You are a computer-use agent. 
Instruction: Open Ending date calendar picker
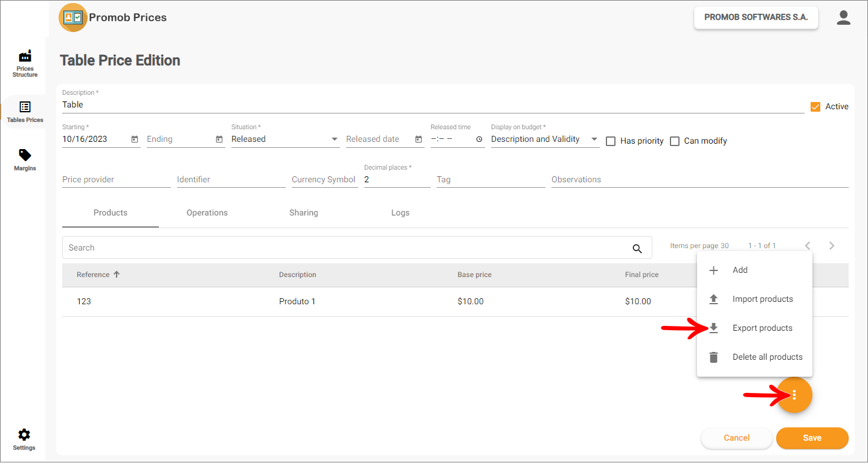tap(219, 139)
